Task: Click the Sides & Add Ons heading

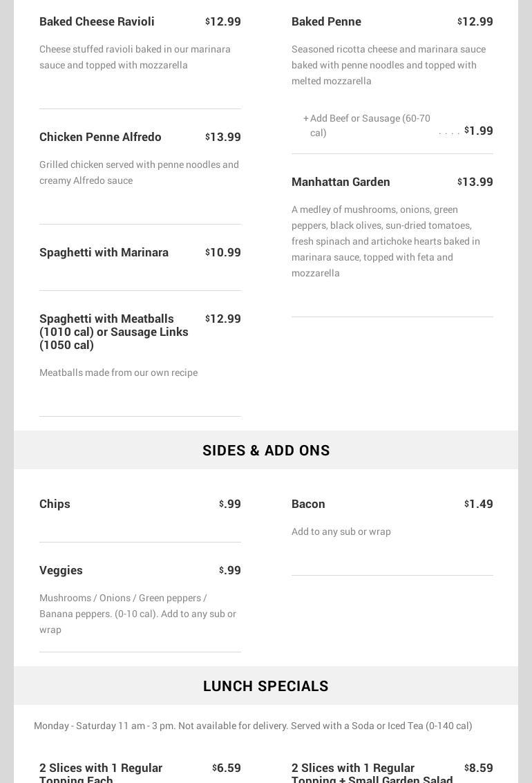Action: pos(266,450)
